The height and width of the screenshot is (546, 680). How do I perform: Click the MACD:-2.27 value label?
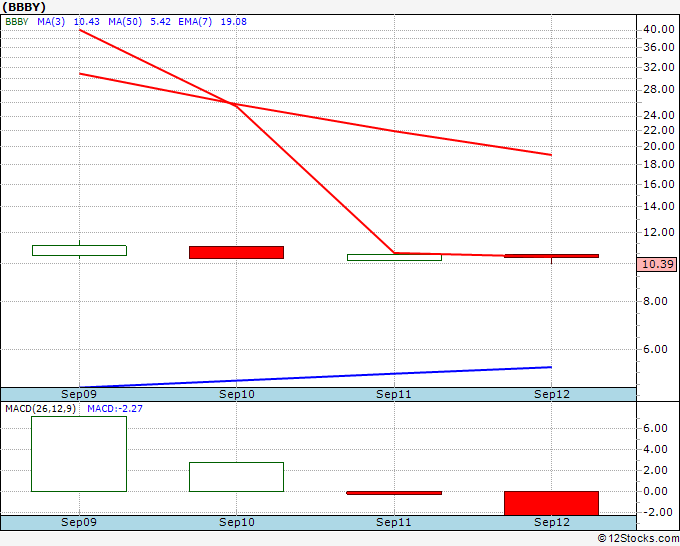click(x=115, y=409)
